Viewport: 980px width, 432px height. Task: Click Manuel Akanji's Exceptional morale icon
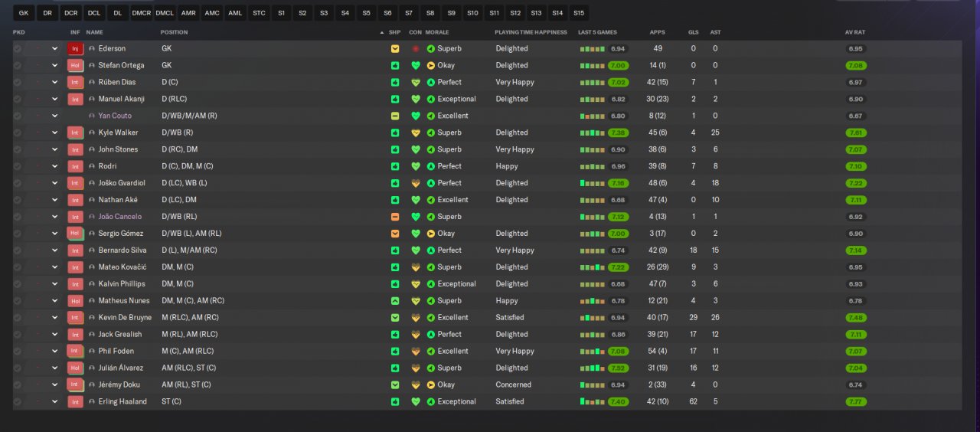coord(431,99)
